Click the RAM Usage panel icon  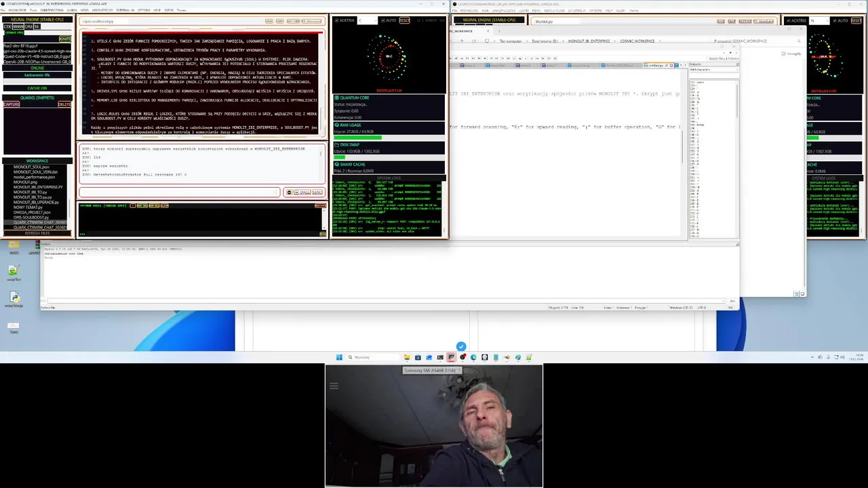(336, 125)
